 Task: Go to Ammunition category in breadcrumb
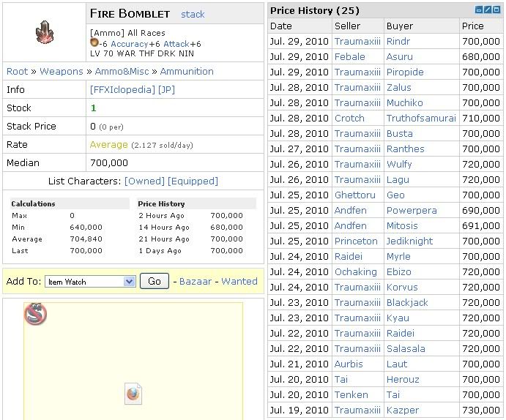pos(187,71)
